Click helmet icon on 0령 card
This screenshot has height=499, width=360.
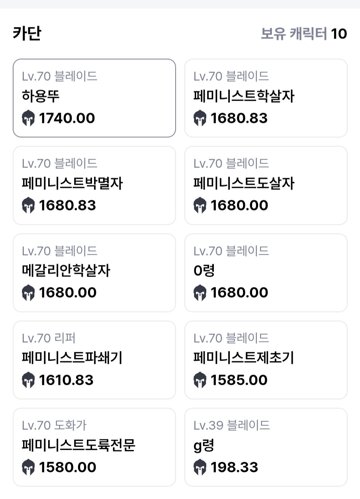[200, 293]
